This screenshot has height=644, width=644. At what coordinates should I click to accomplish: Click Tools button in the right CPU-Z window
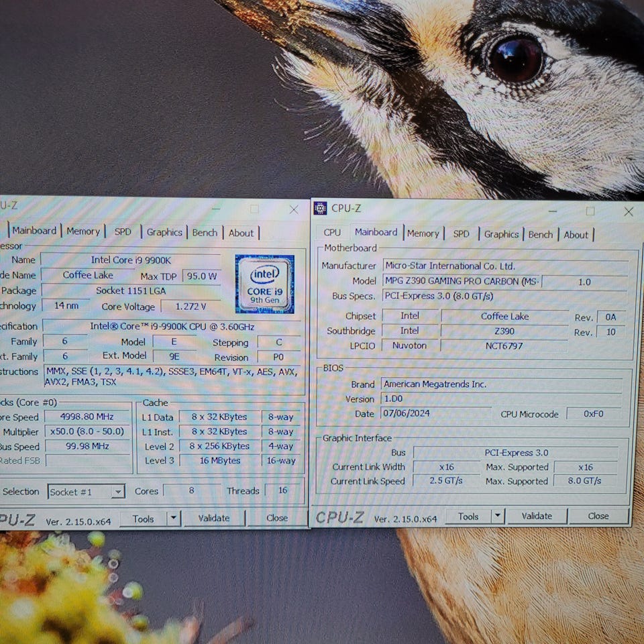(x=468, y=517)
